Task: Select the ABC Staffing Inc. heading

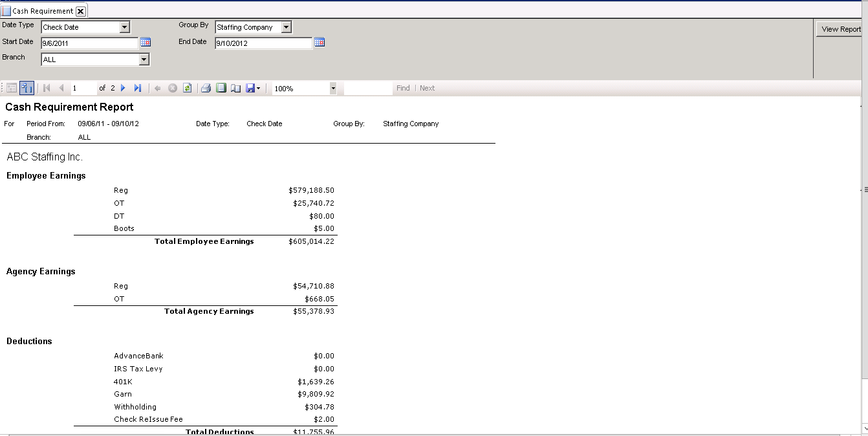Action: tap(45, 157)
